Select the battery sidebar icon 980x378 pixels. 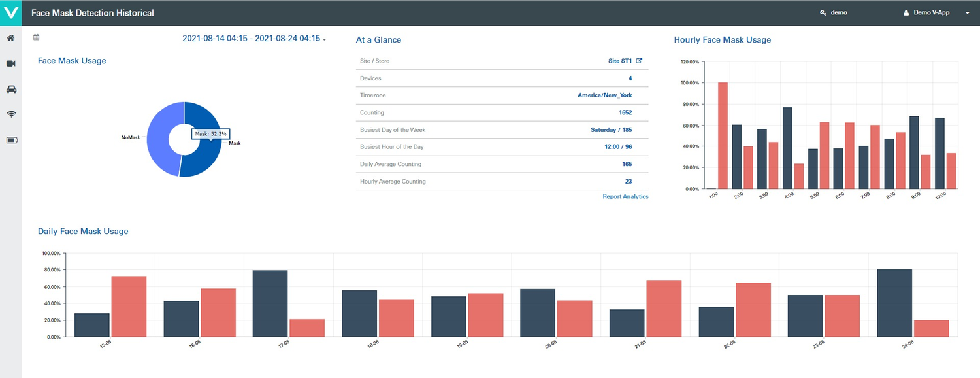click(10, 139)
